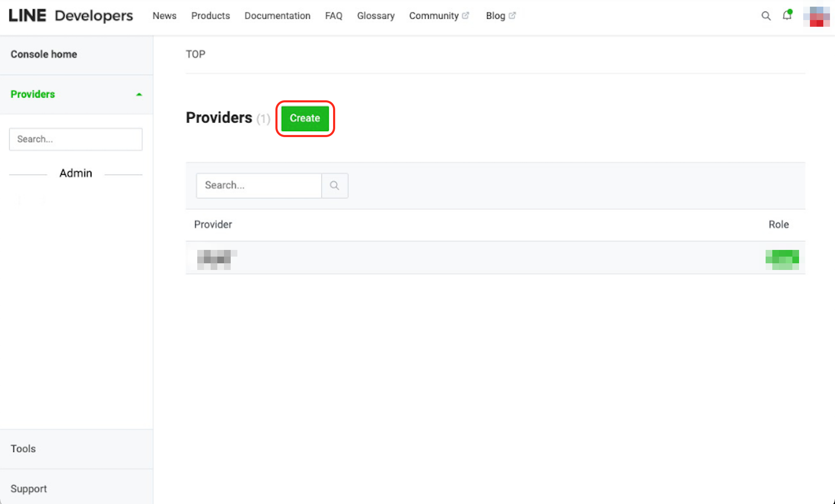Focus the sidebar Search field
Image resolution: width=835 pixels, height=504 pixels.
pos(76,139)
